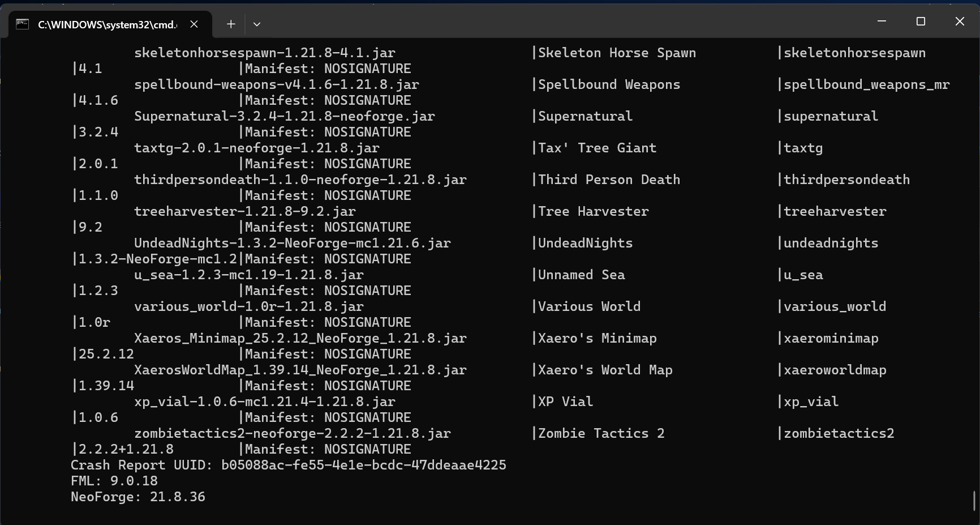Click the Xaeros_Minimap_25.2.12_NeoForge_1.21.8.jar entry

300,338
